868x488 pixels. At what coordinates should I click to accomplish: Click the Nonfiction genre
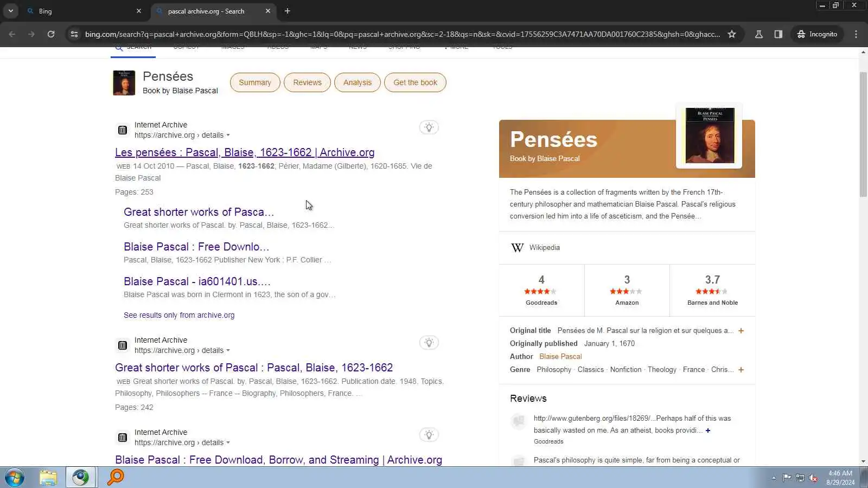coord(626,370)
